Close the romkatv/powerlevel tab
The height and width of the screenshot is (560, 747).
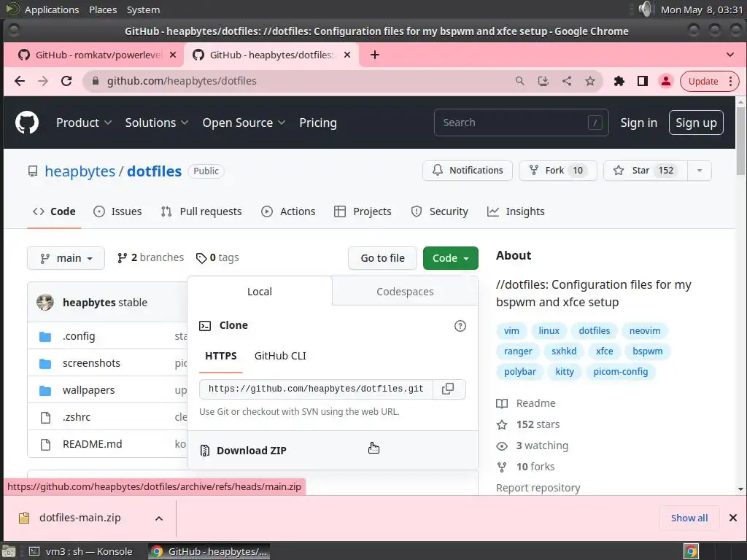pos(173,55)
